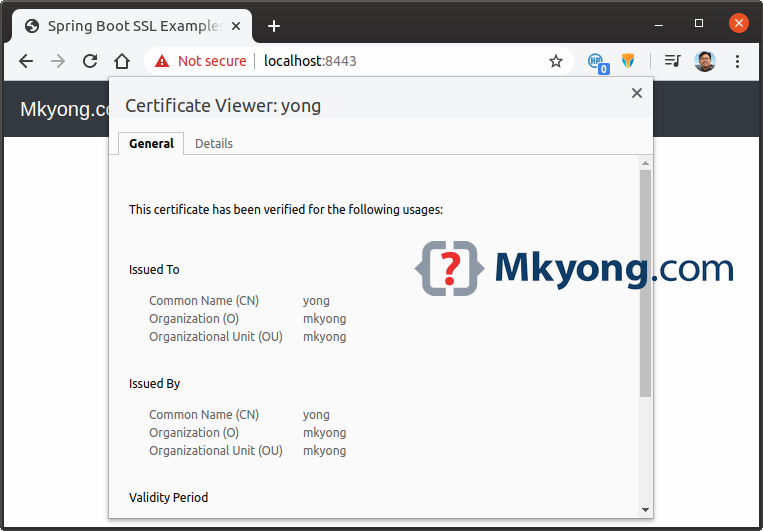Click the Issued By Common Name value yong
Screen dimensions: 763x531
(316, 415)
